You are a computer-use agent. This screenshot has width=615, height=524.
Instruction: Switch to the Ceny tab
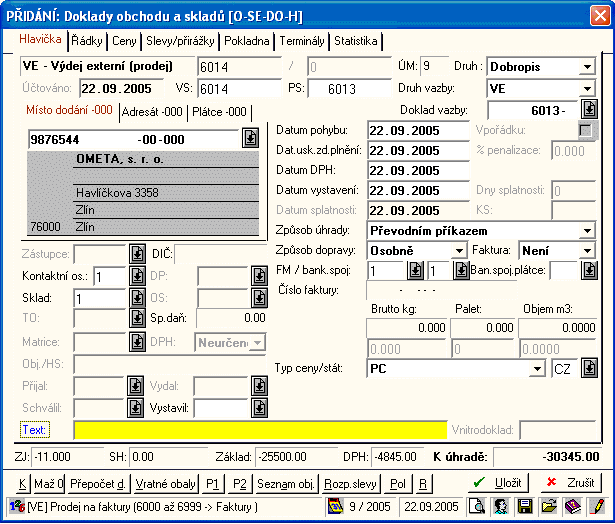click(124, 41)
